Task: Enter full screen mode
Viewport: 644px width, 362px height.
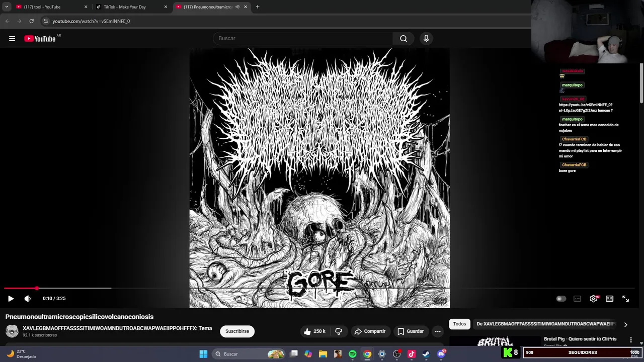Action: (625, 299)
